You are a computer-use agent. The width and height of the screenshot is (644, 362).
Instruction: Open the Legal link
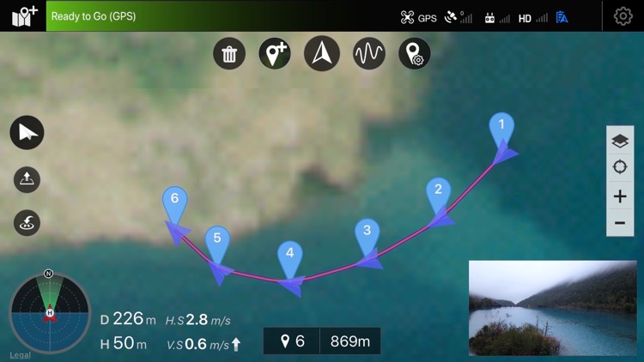pyautogui.click(x=20, y=355)
